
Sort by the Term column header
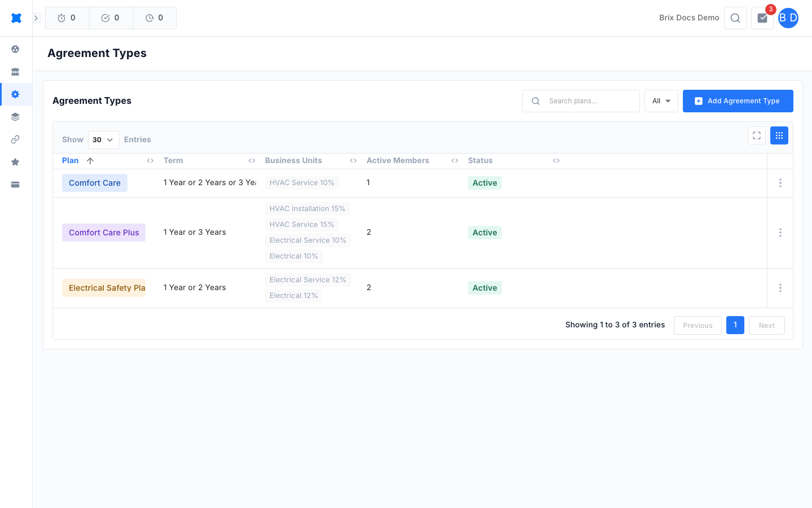click(173, 161)
